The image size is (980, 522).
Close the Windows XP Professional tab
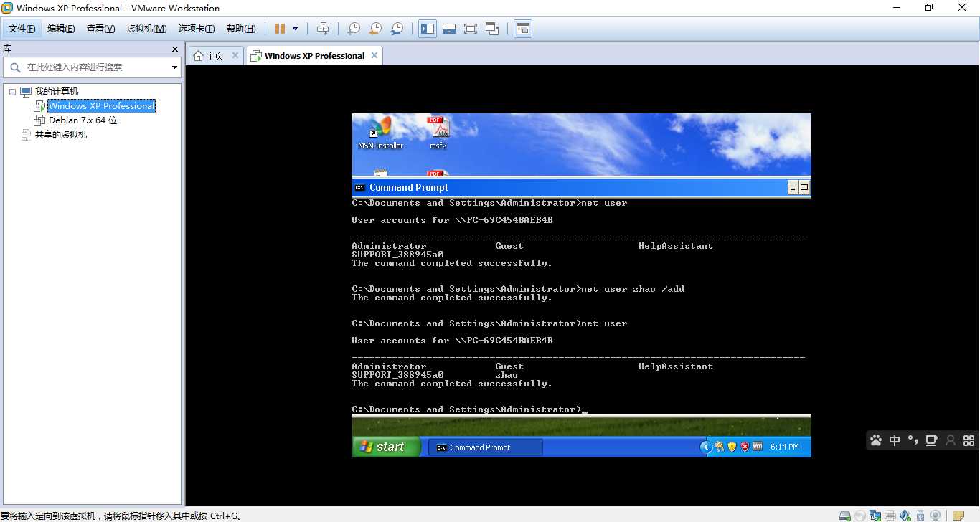(x=374, y=55)
